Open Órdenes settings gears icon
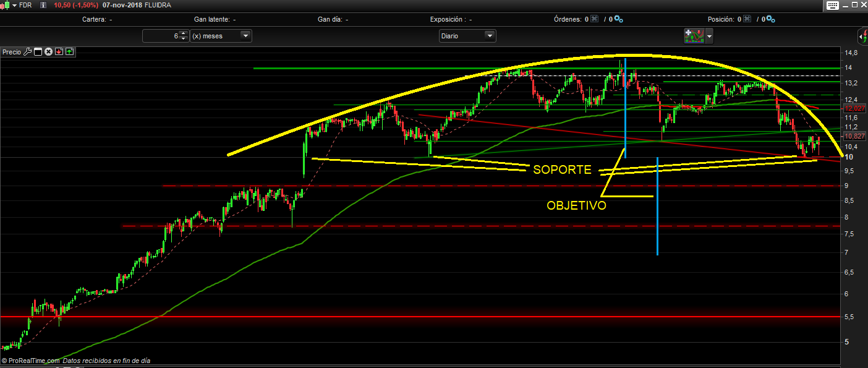The height and width of the screenshot is (368, 868). coord(618,19)
